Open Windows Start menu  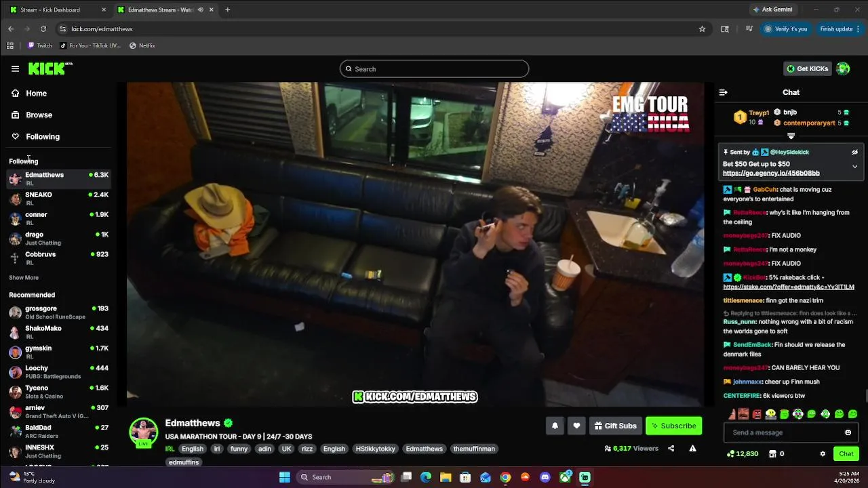(x=285, y=477)
